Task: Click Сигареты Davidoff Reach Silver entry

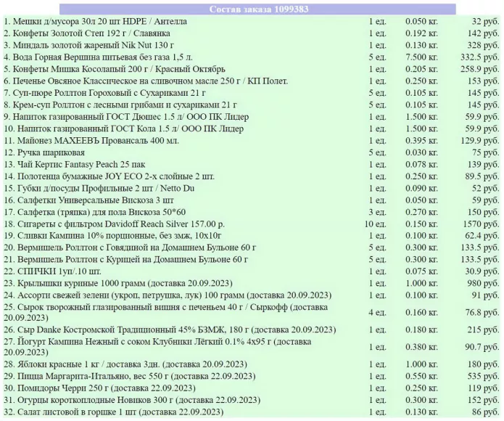Action: coord(115,224)
